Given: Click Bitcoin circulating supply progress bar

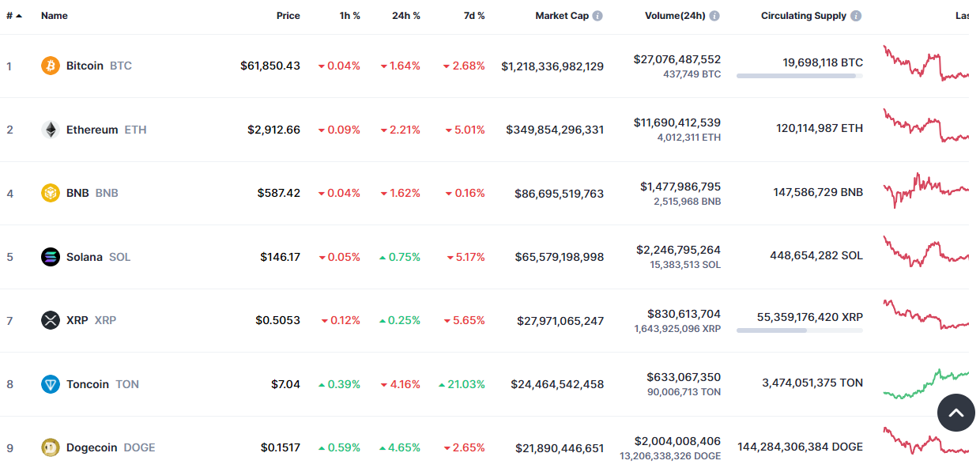Looking at the screenshot, I should tap(800, 76).
